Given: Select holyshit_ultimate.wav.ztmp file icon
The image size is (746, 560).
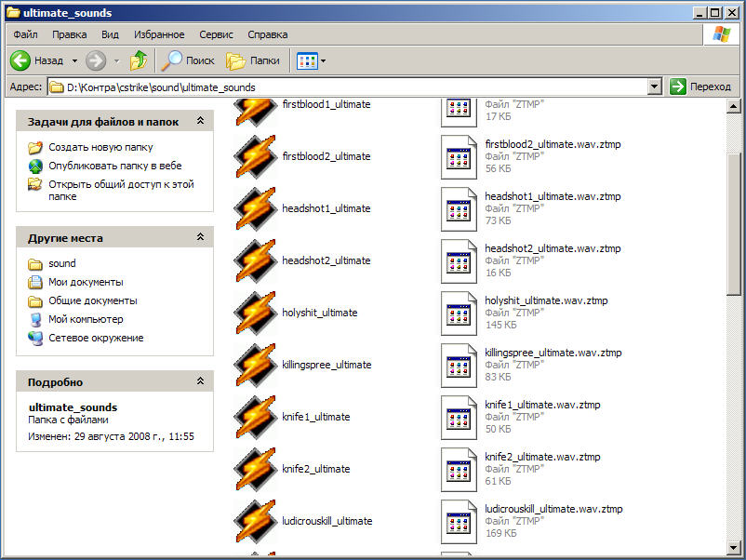Looking at the screenshot, I should [459, 313].
